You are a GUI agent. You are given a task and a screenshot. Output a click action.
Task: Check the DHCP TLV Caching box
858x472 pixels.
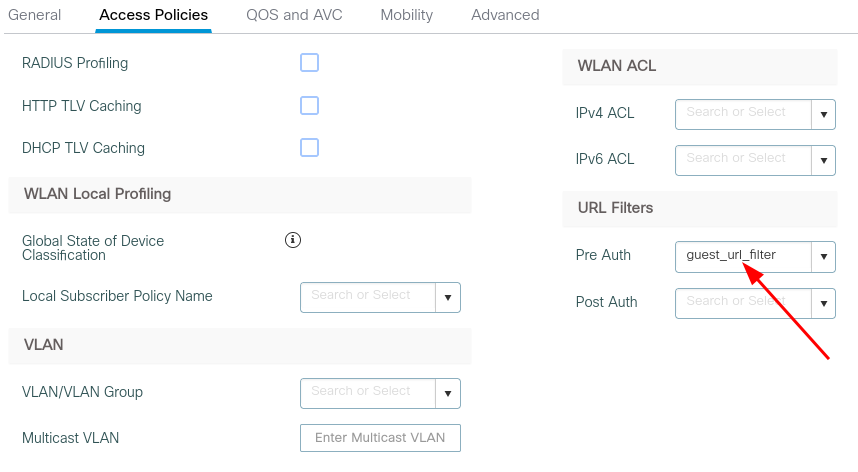coord(310,148)
